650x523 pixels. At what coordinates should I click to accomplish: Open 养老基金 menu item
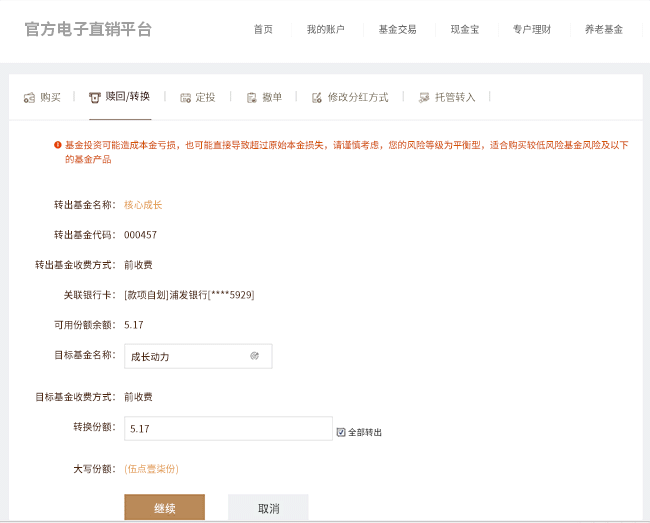coord(604,29)
